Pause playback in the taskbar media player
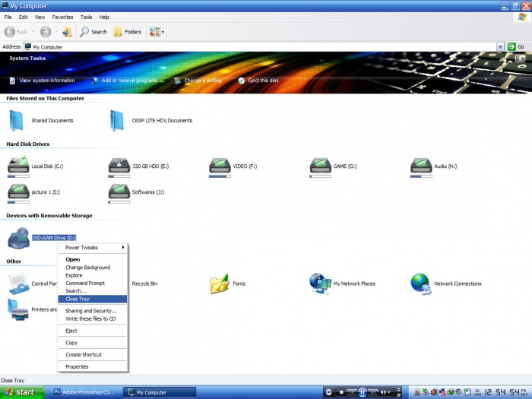 coord(363,392)
